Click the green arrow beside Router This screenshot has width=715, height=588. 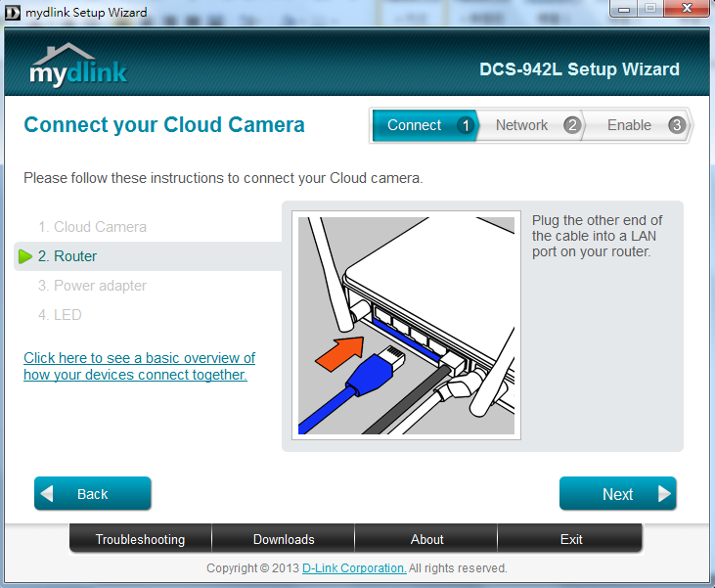click(26, 256)
